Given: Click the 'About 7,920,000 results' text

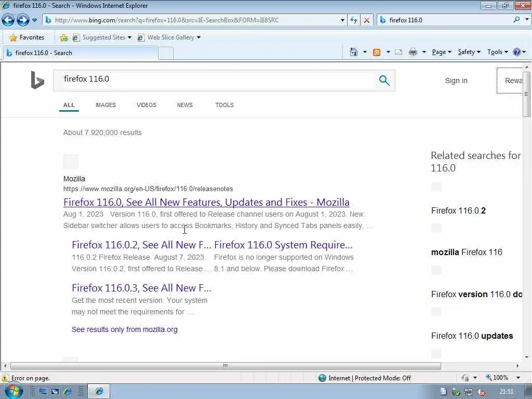Looking at the screenshot, I should [102, 132].
